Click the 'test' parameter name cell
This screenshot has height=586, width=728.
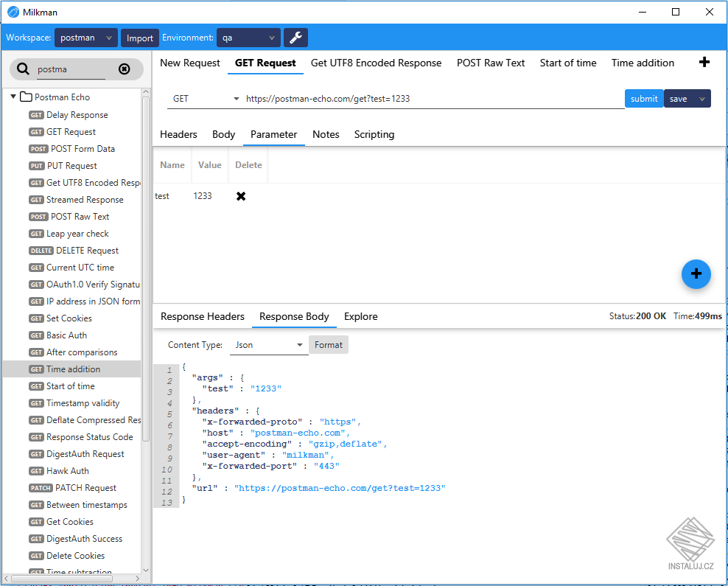point(161,196)
